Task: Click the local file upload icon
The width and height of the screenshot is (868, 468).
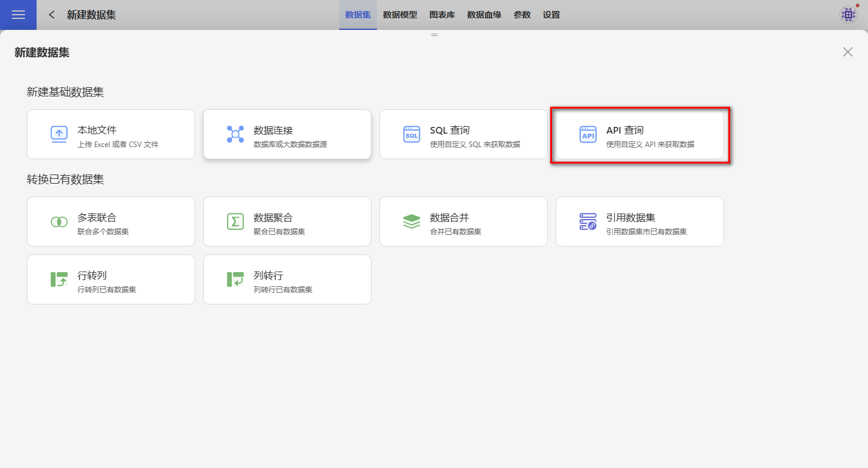Action: (59, 134)
